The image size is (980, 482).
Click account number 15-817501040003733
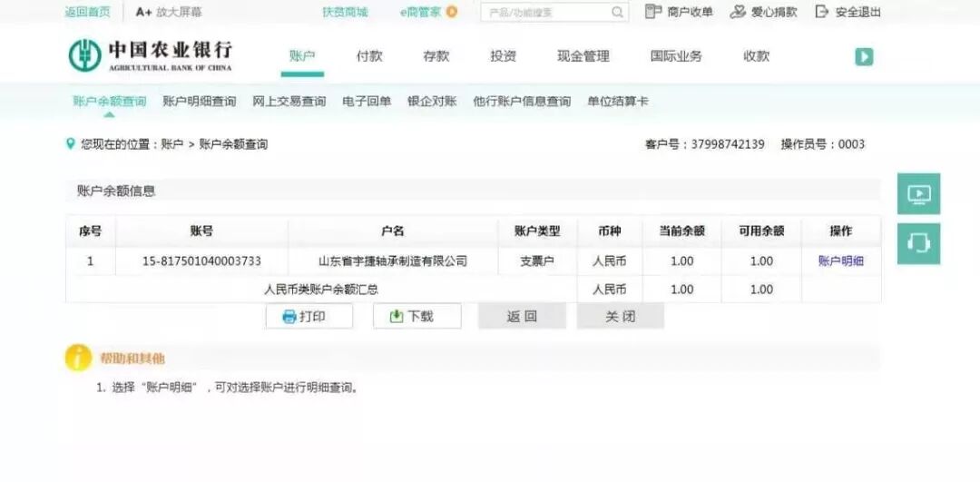pos(201,261)
